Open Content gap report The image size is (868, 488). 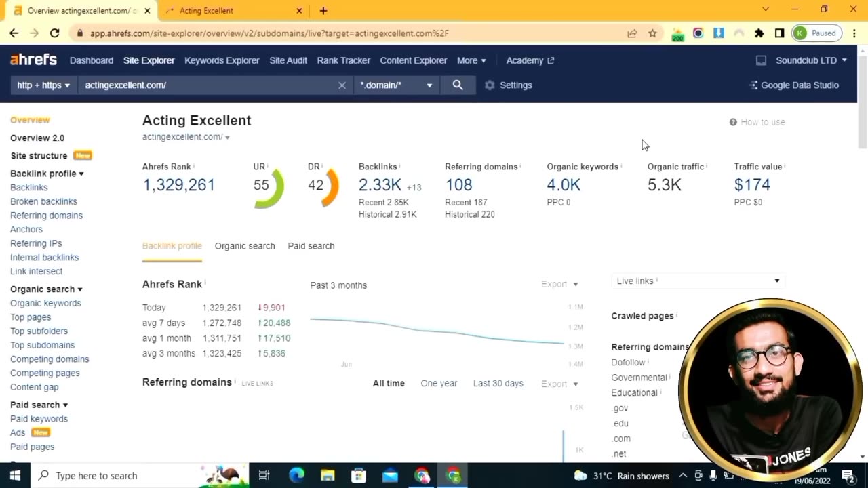coord(34,387)
